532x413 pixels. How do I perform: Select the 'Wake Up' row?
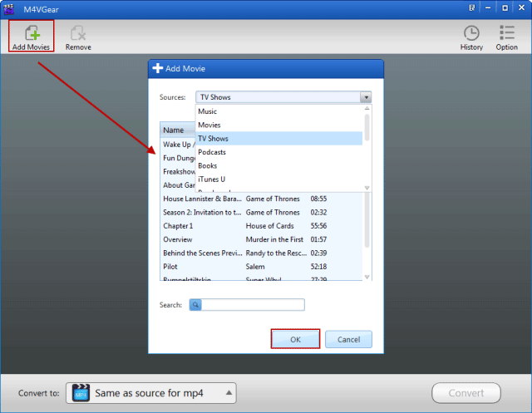pos(178,145)
